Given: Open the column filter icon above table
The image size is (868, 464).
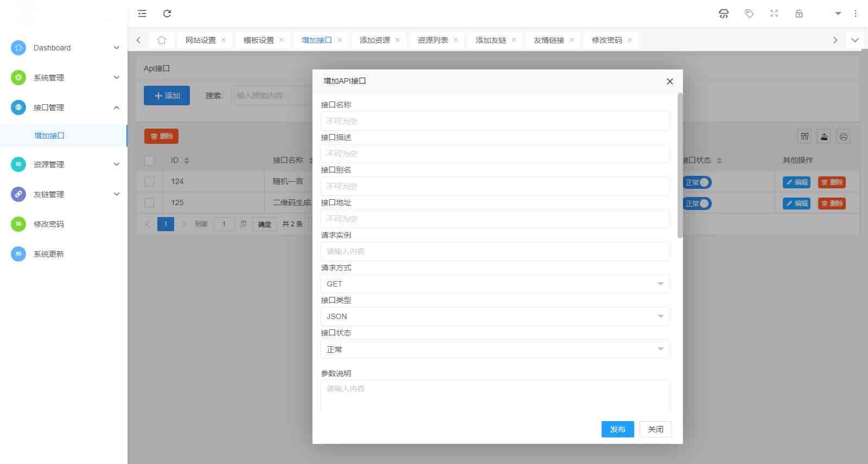Looking at the screenshot, I should point(805,137).
